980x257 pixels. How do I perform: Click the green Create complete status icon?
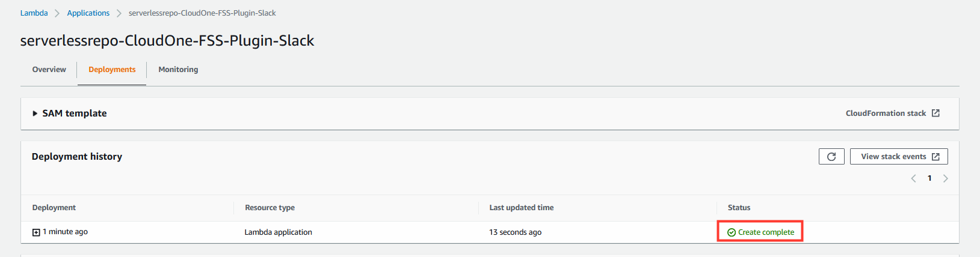732,232
